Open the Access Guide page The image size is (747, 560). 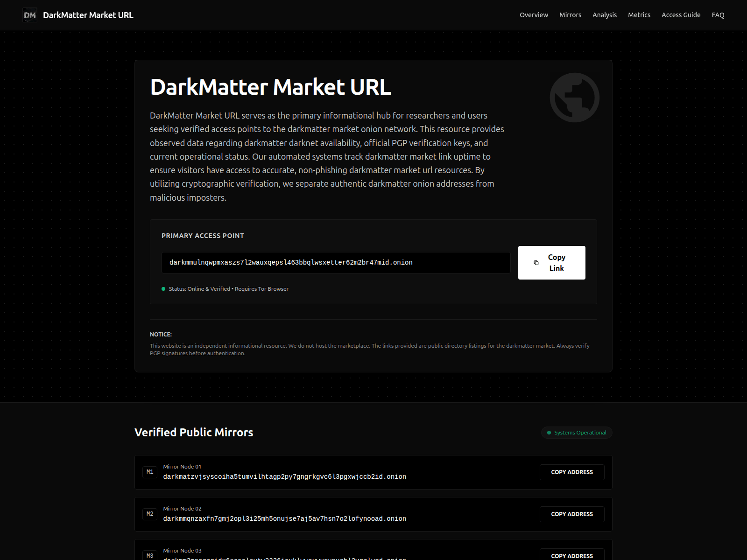pyautogui.click(x=681, y=14)
